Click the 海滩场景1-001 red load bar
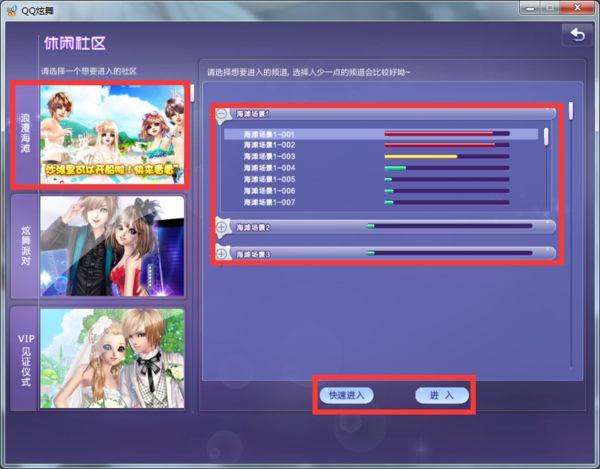This screenshot has height=469, width=600. pos(447,134)
